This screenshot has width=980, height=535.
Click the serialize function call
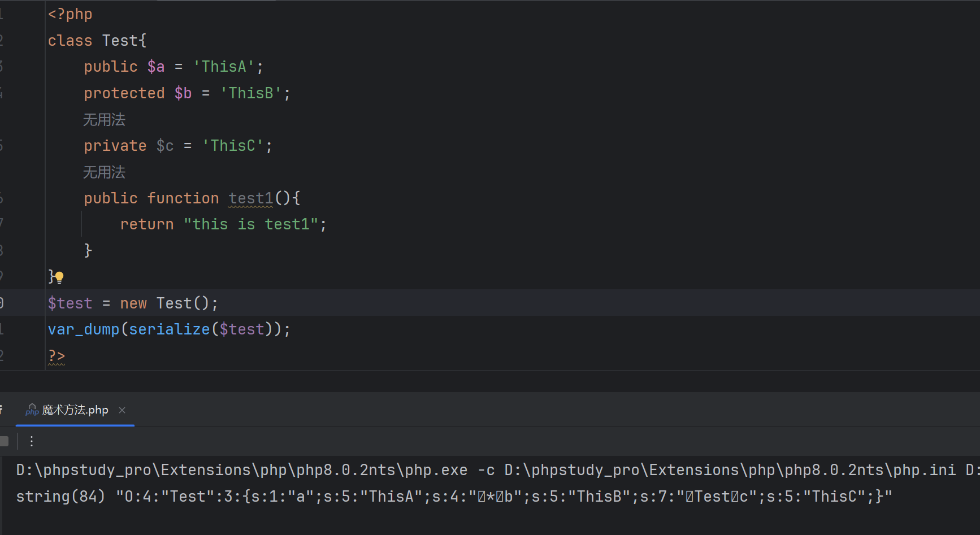170,329
